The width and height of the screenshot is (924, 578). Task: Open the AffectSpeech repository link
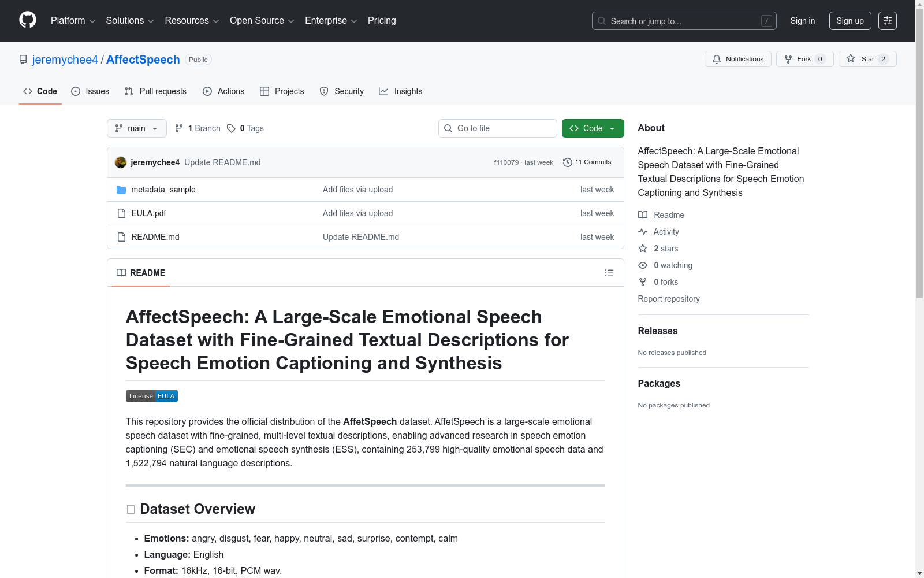pyautogui.click(x=143, y=60)
